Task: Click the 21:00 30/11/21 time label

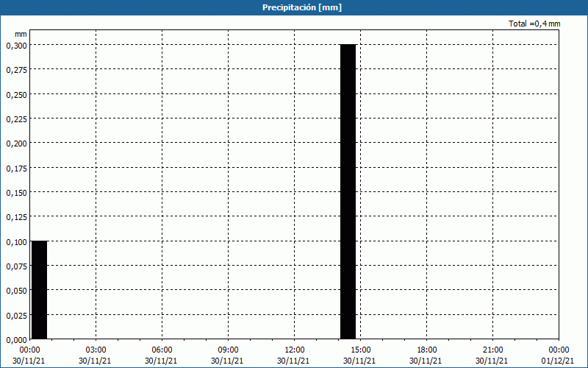Action: click(x=492, y=355)
